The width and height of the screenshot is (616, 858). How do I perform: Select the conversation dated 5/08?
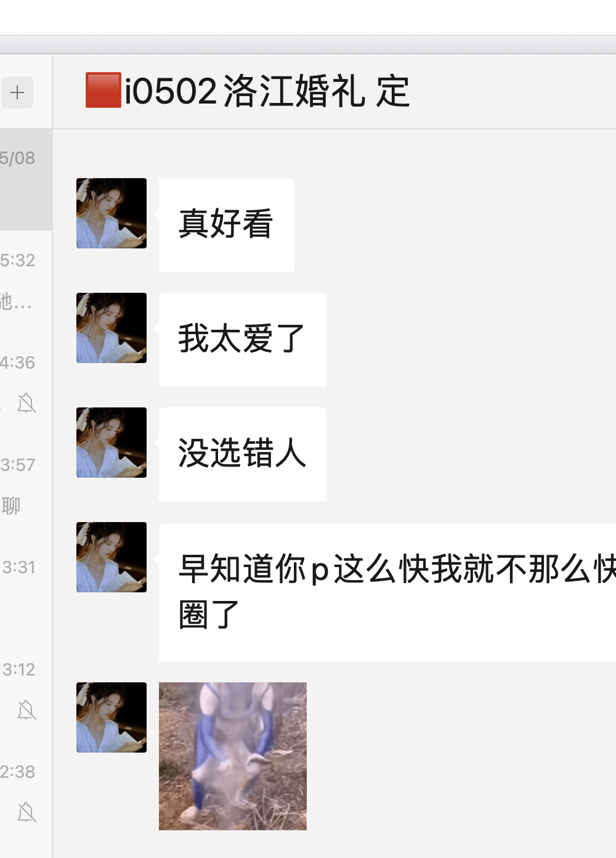[x=26, y=179]
